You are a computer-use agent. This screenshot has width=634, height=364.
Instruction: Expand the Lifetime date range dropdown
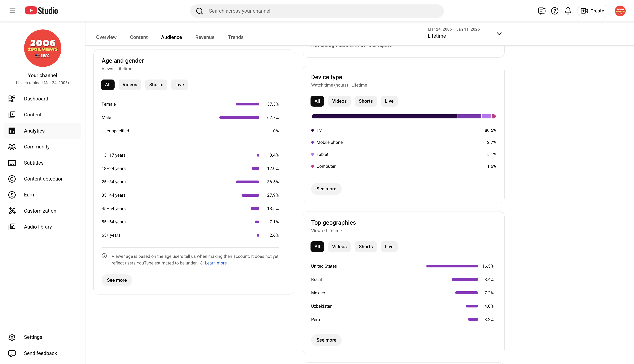point(465,33)
